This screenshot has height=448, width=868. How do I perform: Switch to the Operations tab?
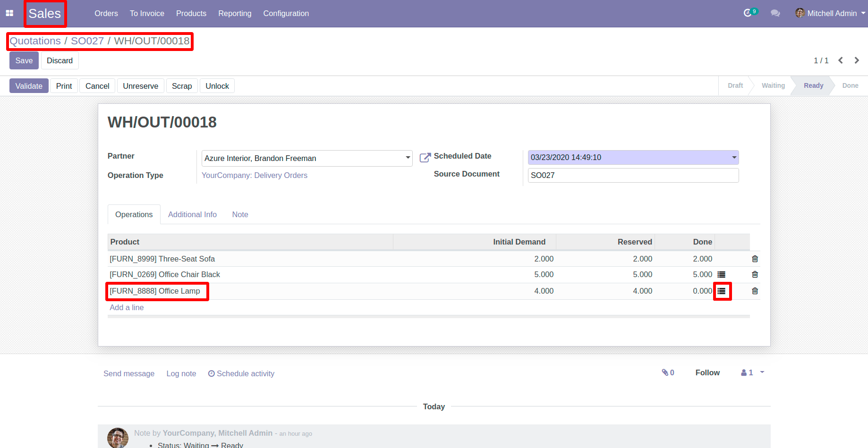134,214
